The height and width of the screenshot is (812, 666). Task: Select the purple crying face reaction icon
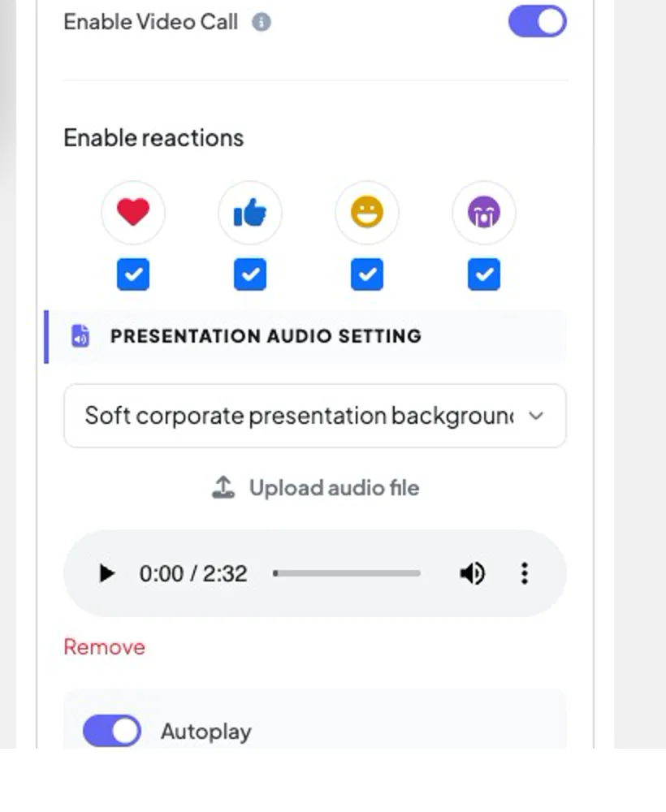click(x=484, y=212)
